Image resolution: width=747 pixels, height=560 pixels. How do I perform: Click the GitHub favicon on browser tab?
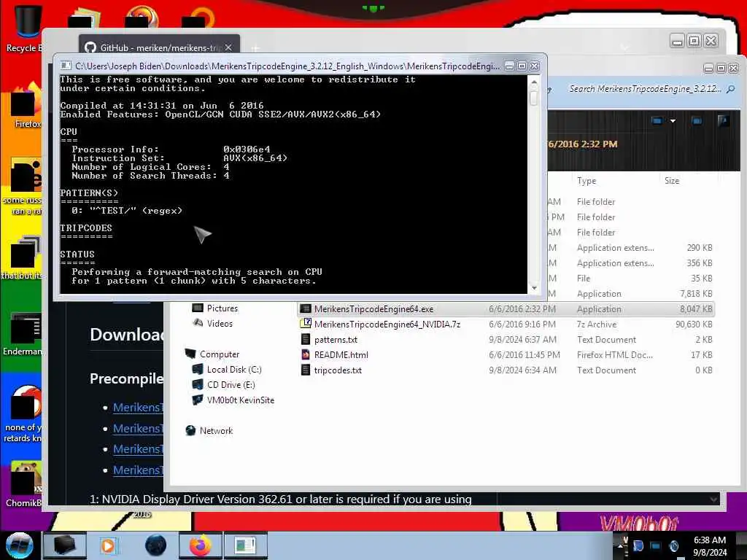(90, 47)
